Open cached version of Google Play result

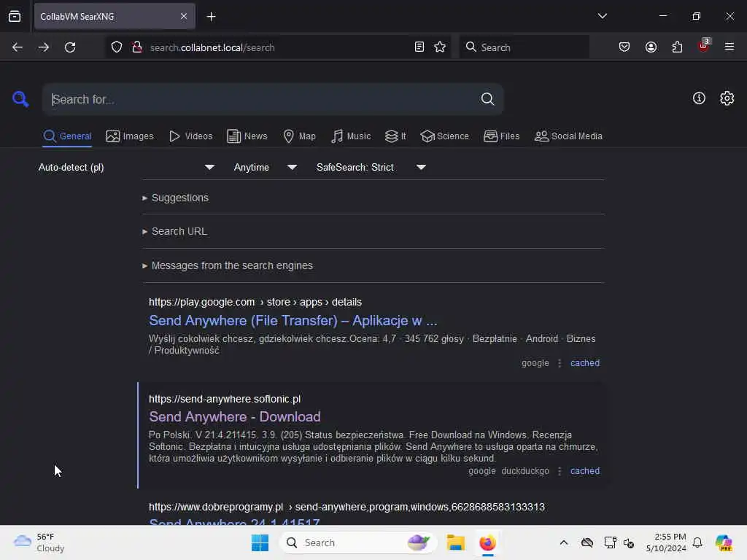(x=584, y=363)
